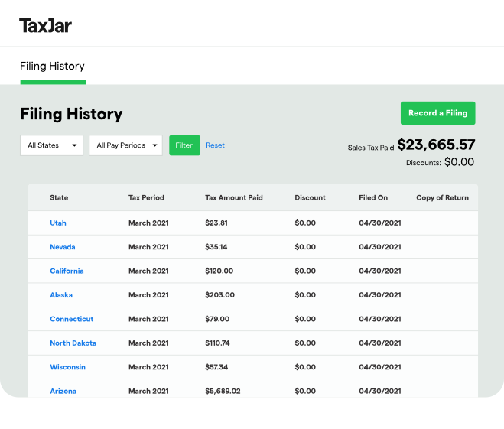
Task: Open the Utah filing link
Action: click(58, 223)
